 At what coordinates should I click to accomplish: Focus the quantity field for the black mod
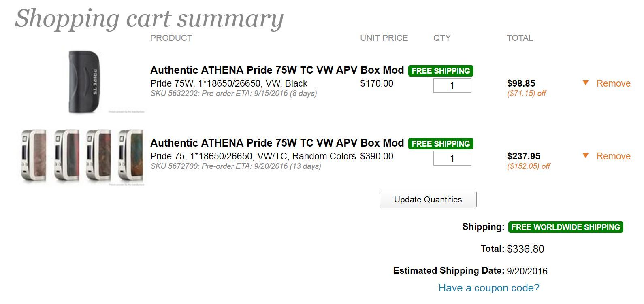click(x=452, y=85)
